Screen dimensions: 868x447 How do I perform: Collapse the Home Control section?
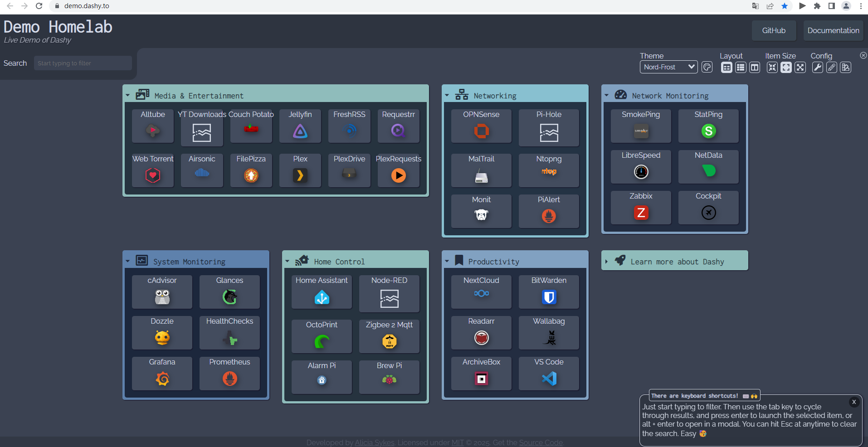pyautogui.click(x=288, y=262)
